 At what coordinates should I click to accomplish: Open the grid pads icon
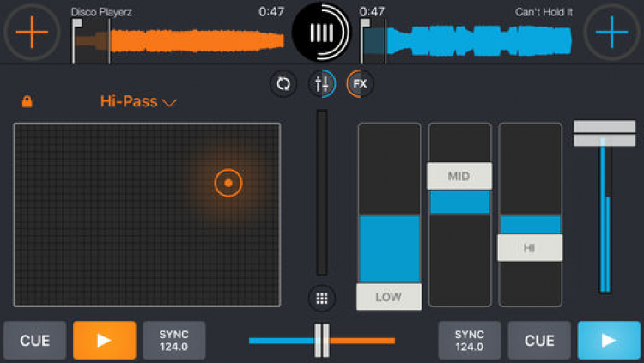point(322,299)
